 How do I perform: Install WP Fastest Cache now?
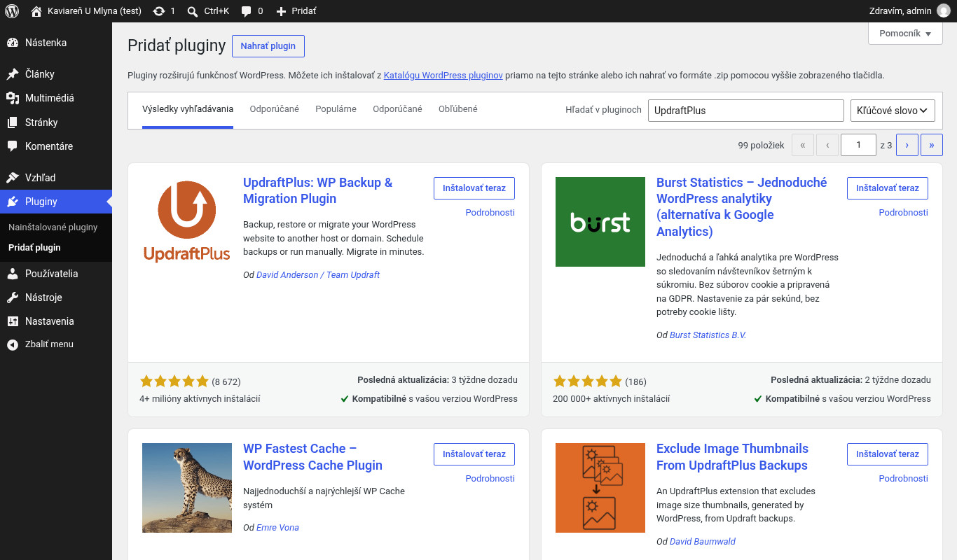[474, 454]
